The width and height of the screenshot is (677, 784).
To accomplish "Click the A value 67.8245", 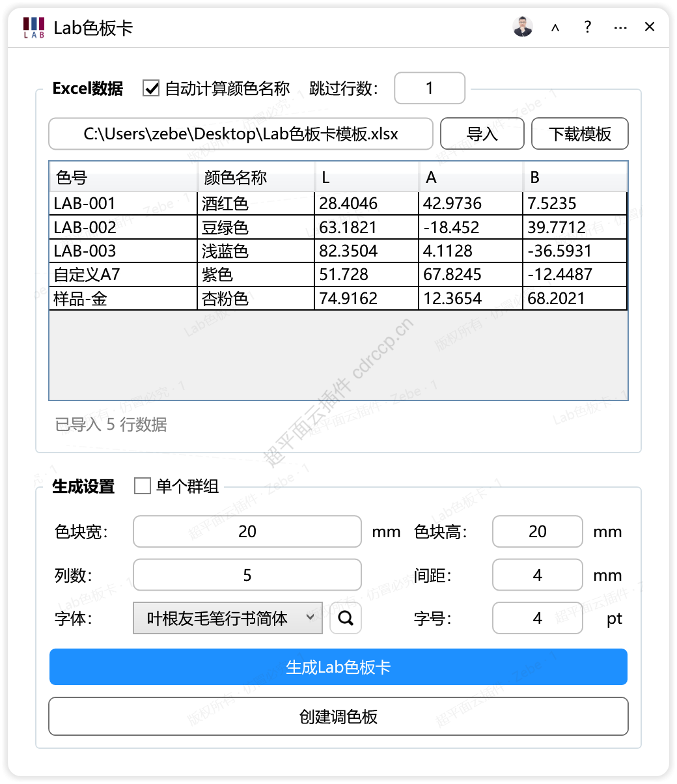I will click(471, 274).
